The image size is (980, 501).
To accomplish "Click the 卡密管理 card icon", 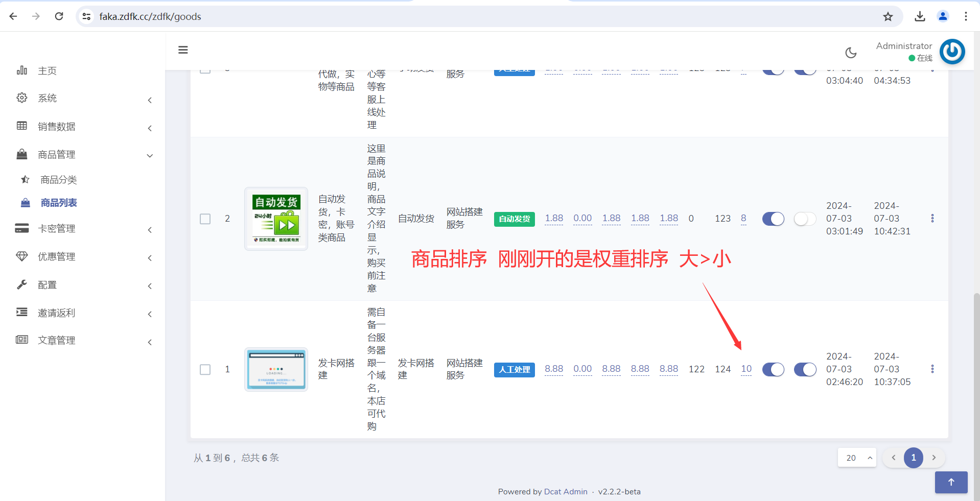I will click(x=22, y=228).
